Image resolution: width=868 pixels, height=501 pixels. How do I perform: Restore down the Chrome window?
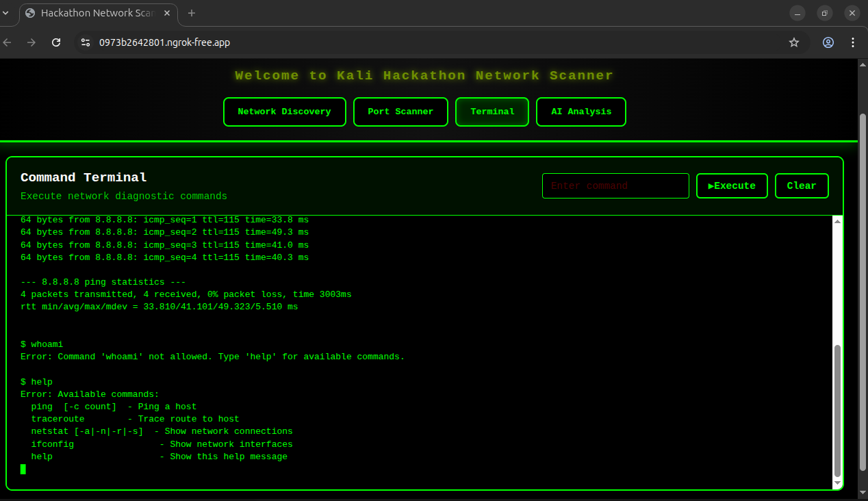point(825,13)
